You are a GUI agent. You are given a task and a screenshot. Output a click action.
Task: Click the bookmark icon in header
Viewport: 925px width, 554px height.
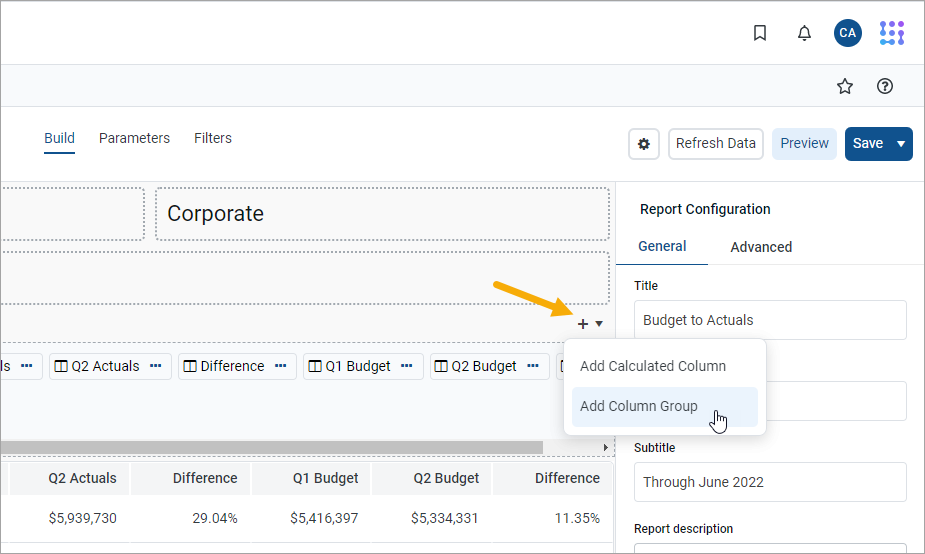(x=760, y=33)
